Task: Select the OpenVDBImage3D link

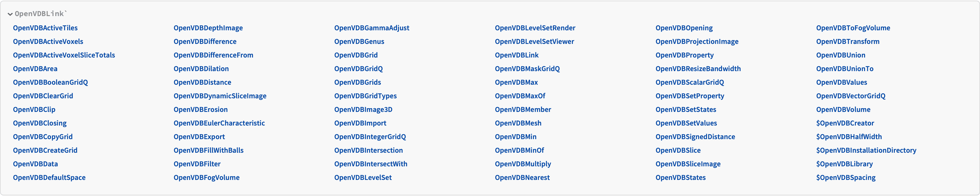Action: click(x=363, y=110)
